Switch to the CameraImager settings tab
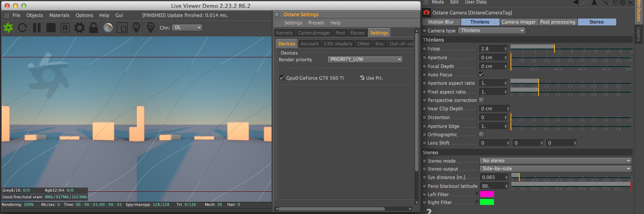Image resolution: width=644 pixels, height=214 pixels. tap(314, 33)
